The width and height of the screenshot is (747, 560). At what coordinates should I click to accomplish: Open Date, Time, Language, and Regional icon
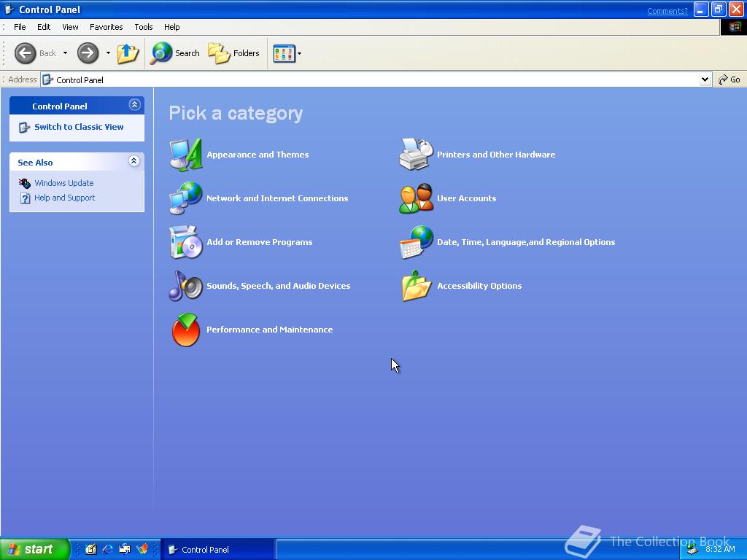(417, 242)
